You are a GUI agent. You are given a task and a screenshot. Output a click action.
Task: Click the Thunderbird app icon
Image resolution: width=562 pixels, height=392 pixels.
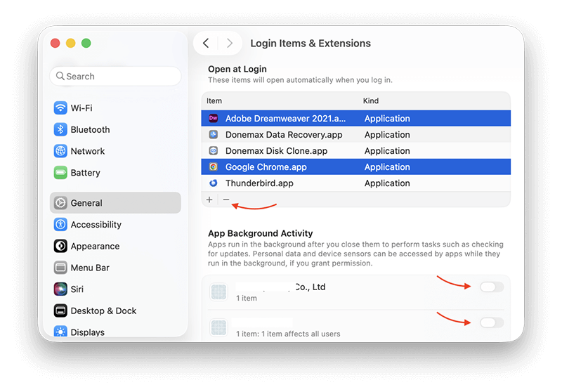214,183
